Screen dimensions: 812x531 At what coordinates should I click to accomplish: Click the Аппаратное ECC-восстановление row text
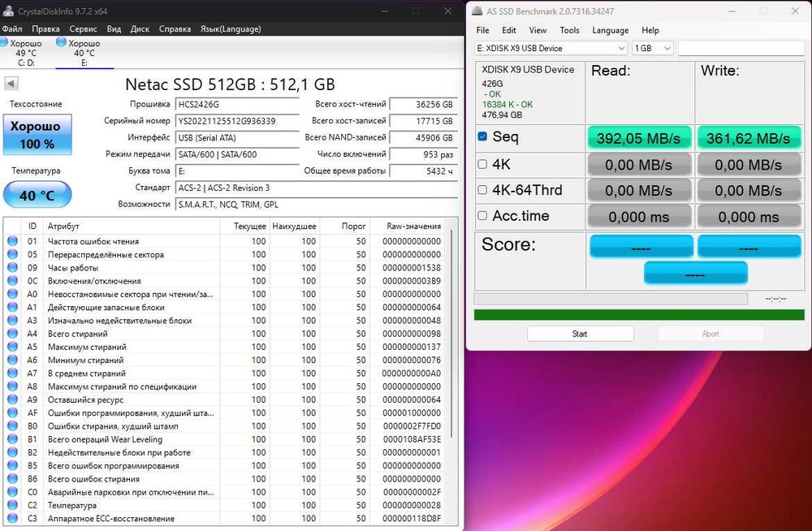click(110, 519)
